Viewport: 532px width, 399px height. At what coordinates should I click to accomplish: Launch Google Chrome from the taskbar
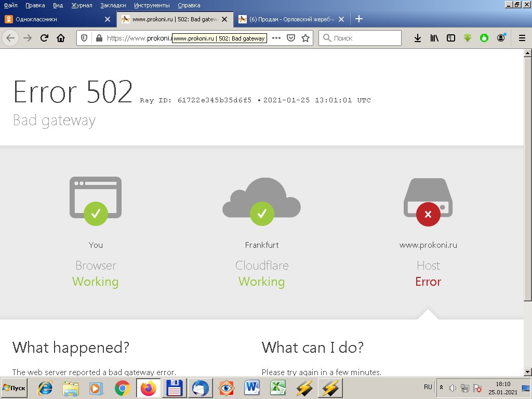pos(122,388)
